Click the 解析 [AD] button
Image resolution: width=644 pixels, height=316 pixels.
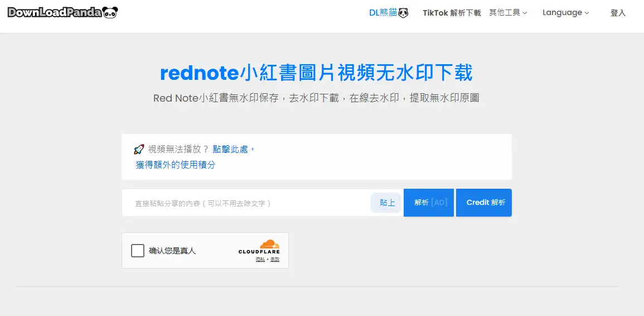pyautogui.click(x=429, y=203)
